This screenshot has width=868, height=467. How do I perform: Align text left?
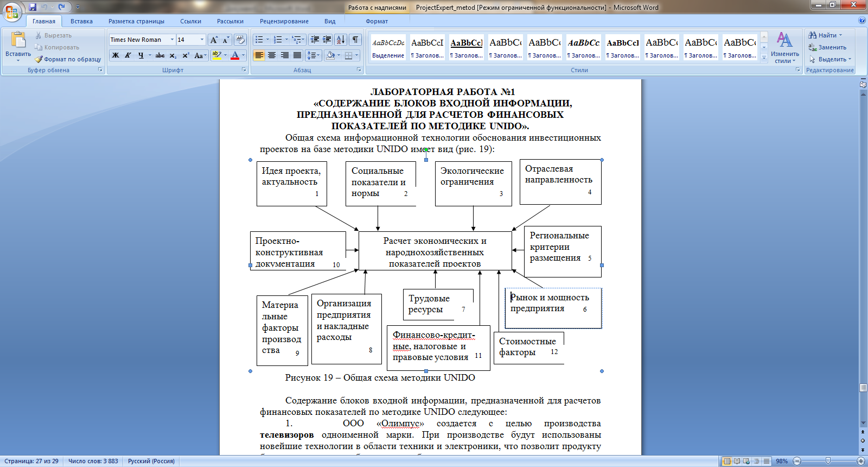[x=259, y=55]
